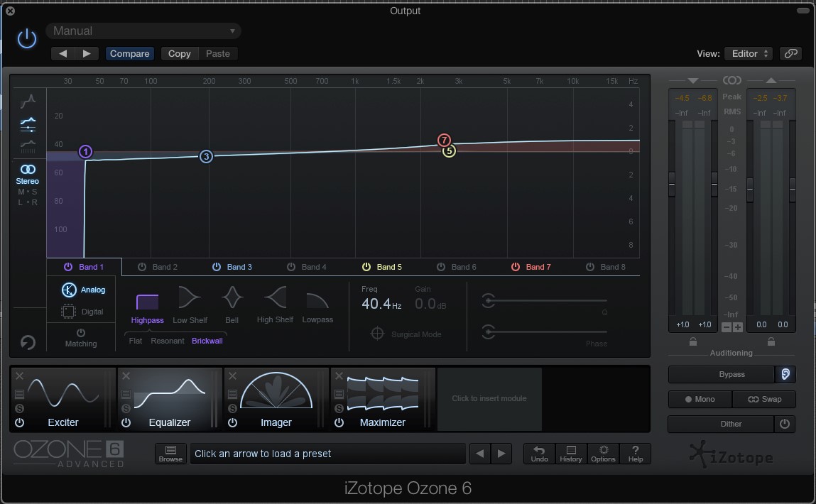816x504 pixels.
Task: Toggle the Exciter module power button
Action: point(19,422)
